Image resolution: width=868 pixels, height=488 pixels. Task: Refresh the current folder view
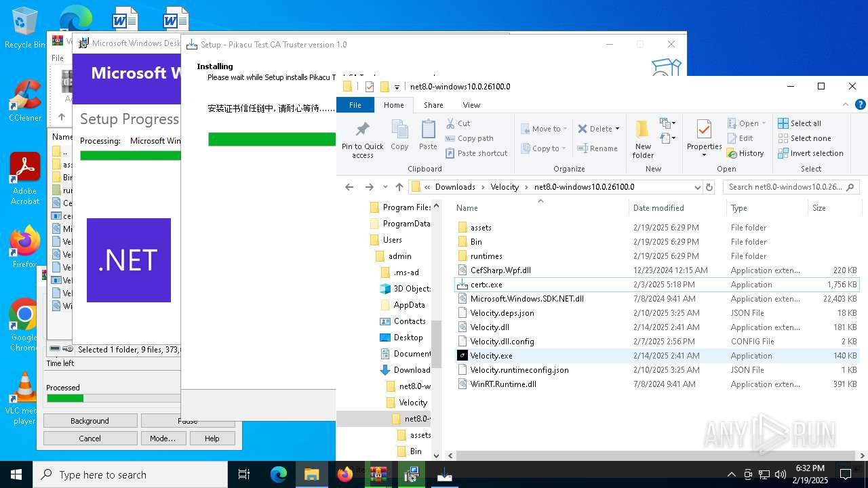coord(709,187)
